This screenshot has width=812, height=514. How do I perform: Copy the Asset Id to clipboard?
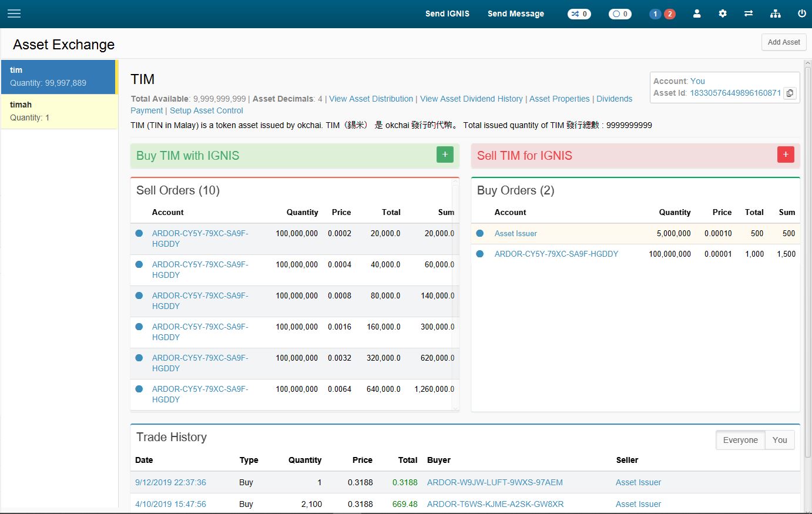(x=790, y=93)
